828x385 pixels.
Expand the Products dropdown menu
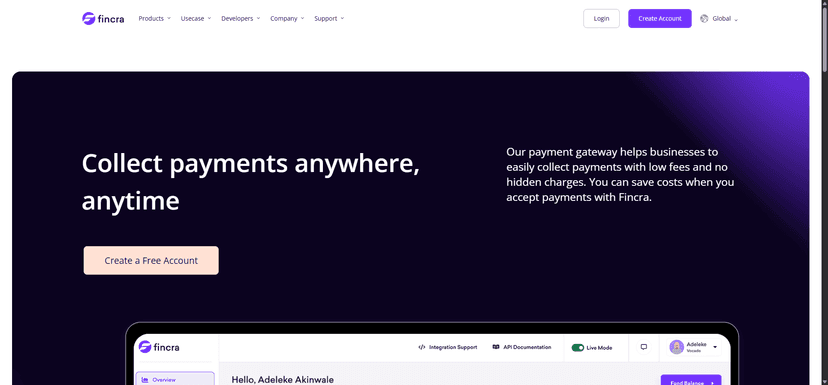[155, 18]
